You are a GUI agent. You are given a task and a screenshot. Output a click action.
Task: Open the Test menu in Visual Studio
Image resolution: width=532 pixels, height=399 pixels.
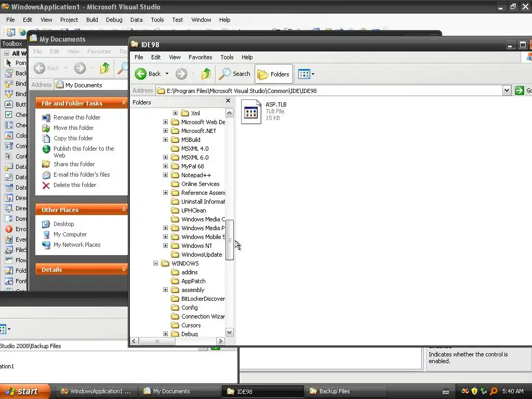pyautogui.click(x=178, y=20)
